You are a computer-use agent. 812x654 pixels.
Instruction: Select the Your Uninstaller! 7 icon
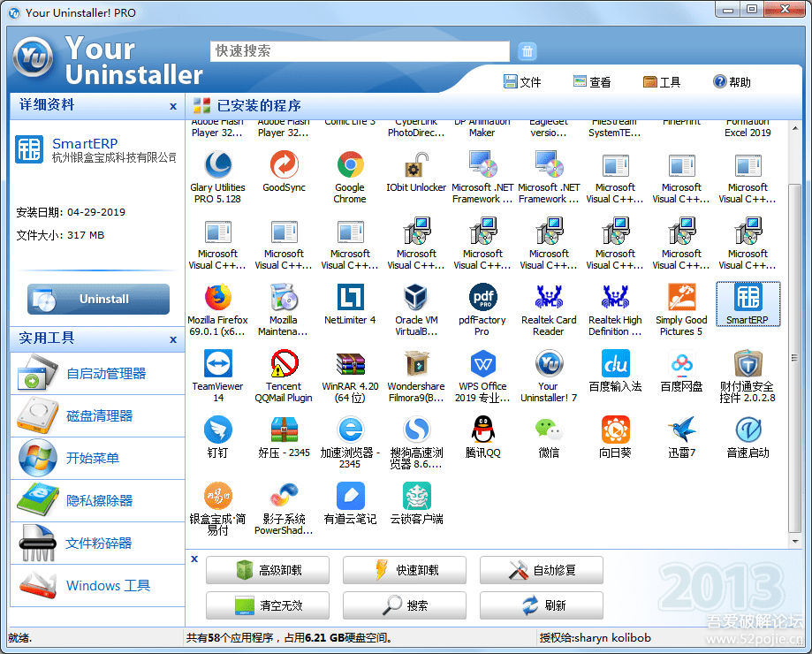[549, 363]
